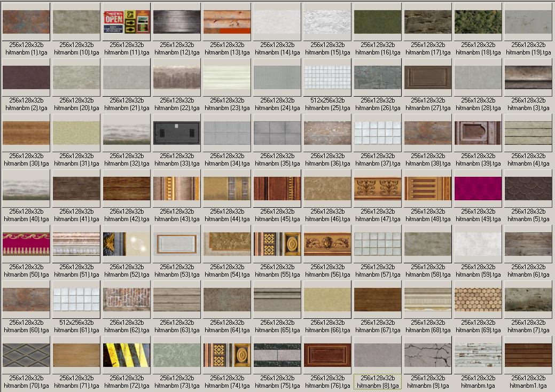Viewport: 555px width, 392px height.
Task: Click the file name hitmanbm (28).tga
Action: click(478, 108)
